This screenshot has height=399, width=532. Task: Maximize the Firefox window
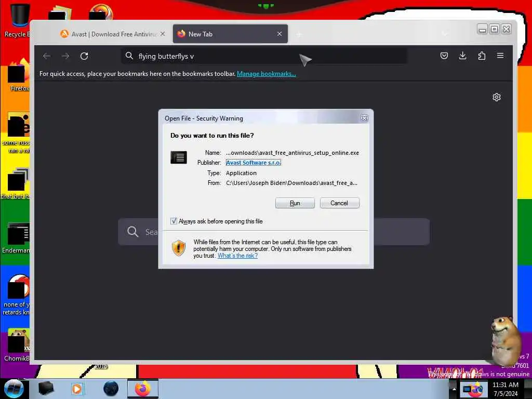click(495, 30)
